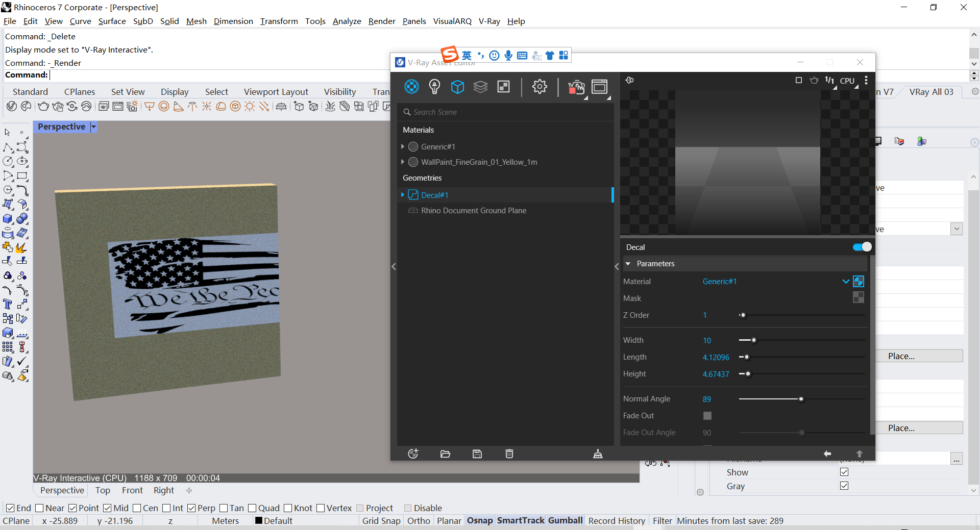
Task: Open the V-Ray Textures checker icon
Action: click(503, 87)
